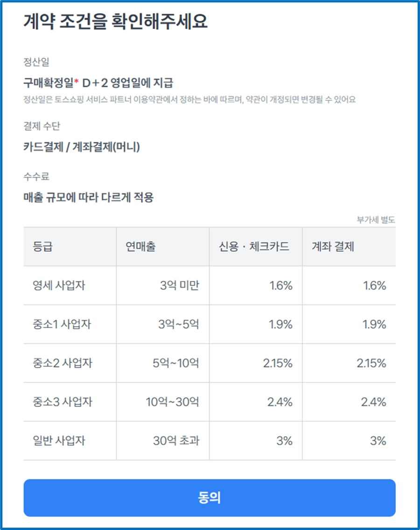Click the 30억 초과 revenue cell

click(x=176, y=441)
